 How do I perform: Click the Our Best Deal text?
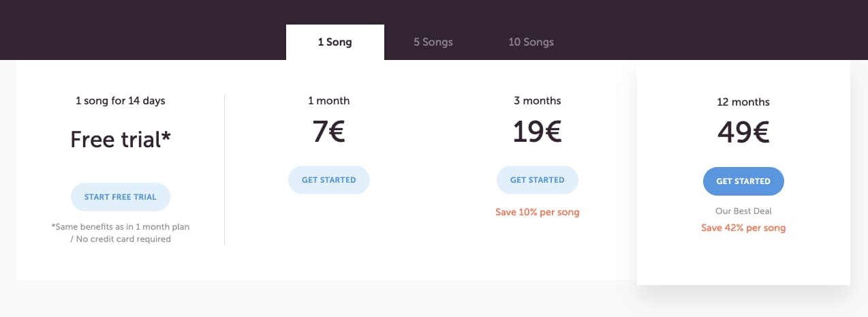click(743, 211)
